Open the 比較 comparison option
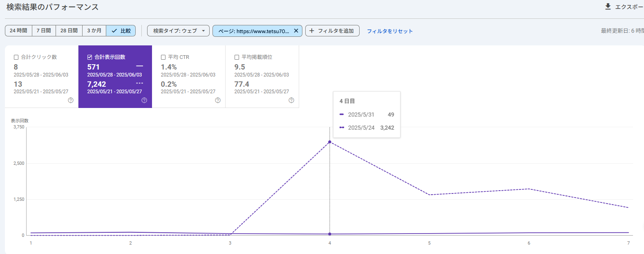This screenshot has height=254, width=644. tap(121, 31)
